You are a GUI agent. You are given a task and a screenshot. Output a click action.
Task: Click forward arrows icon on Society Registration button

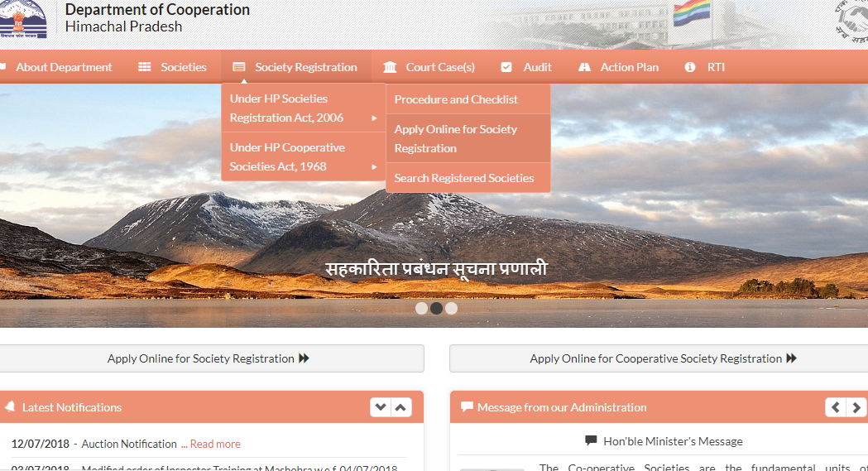[x=304, y=358]
